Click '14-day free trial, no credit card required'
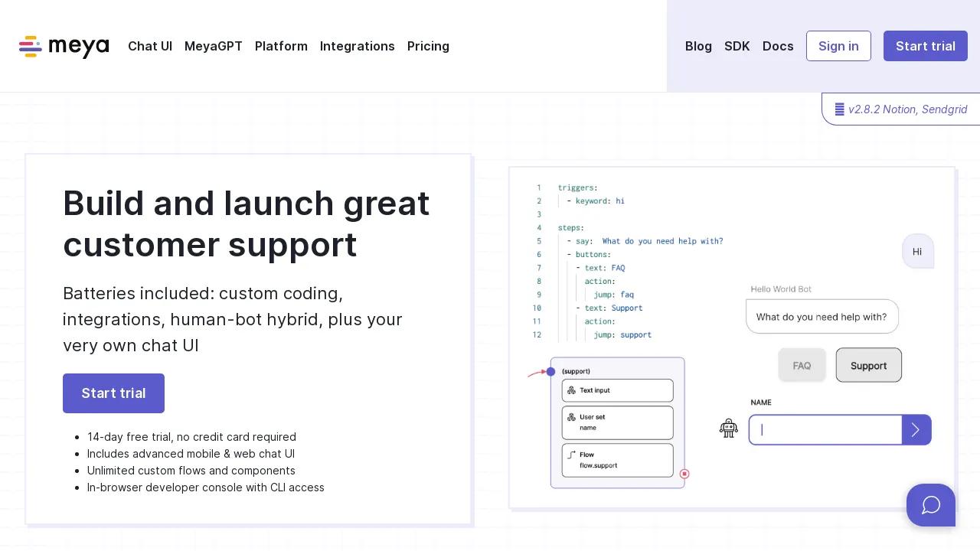 191,437
